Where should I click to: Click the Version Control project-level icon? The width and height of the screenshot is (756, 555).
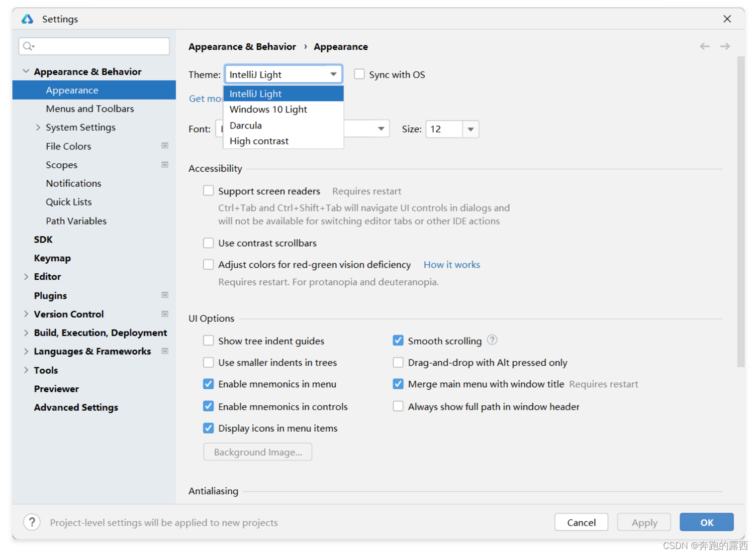165,314
